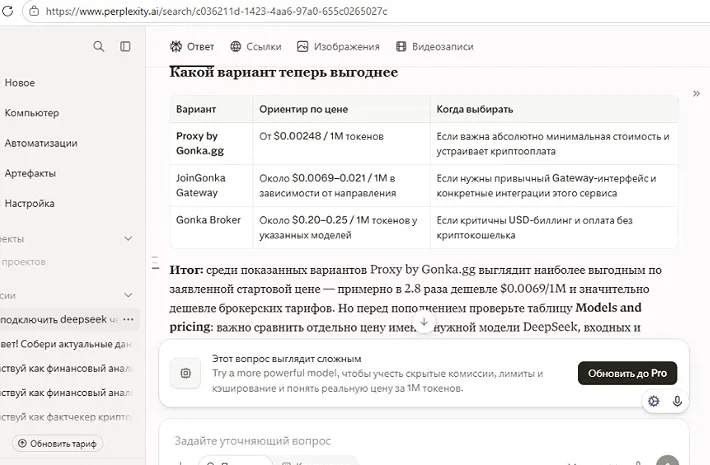Open Артефакты in the sidebar
This screenshot has height=465, width=710.
point(30,173)
